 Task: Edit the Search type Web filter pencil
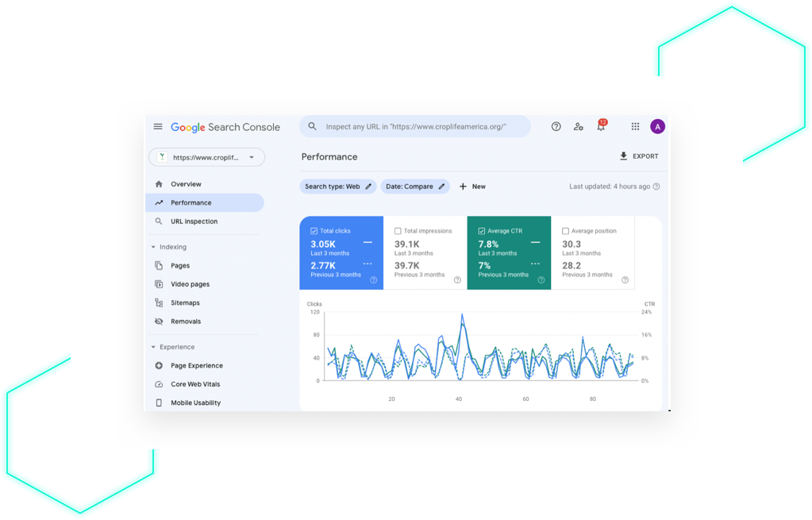click(368, 187)
